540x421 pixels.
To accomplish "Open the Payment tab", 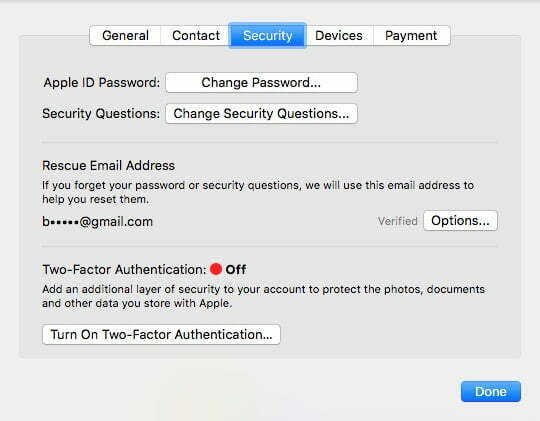I will point(411,35).
